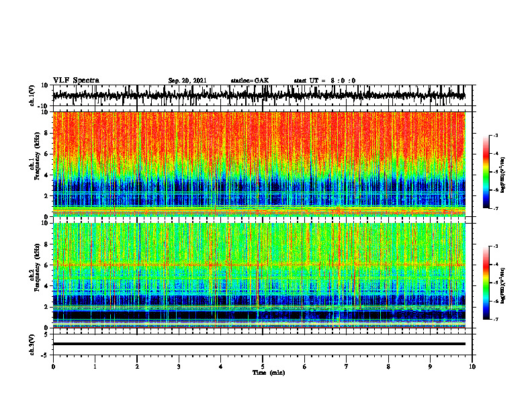This screenshot has height=411, width=532.
Task: Click the time axis tick label "5"
Action: coord(263,367)
